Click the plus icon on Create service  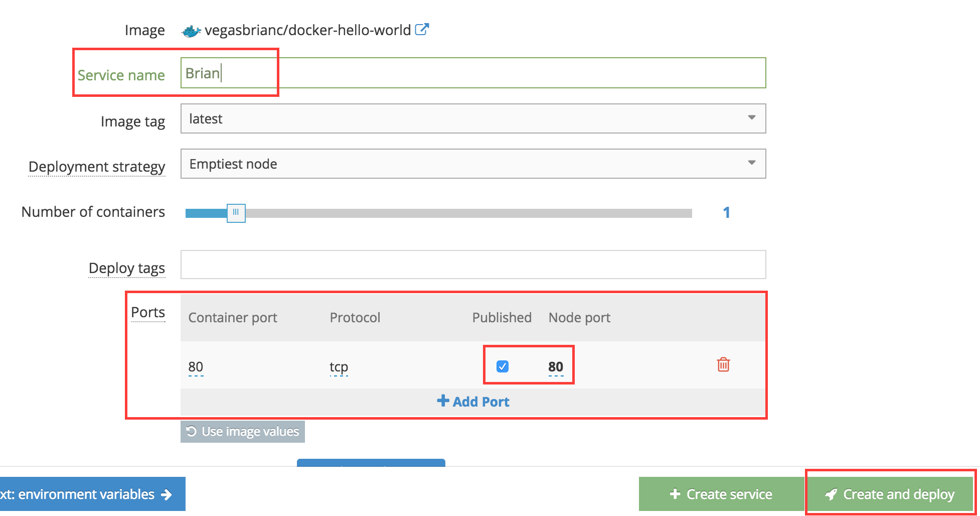click(675, 494)
